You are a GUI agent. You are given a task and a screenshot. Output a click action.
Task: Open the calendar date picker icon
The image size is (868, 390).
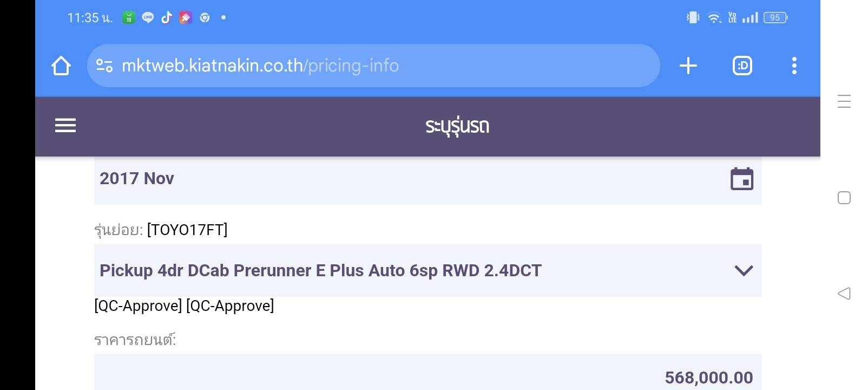coord(741,179)
